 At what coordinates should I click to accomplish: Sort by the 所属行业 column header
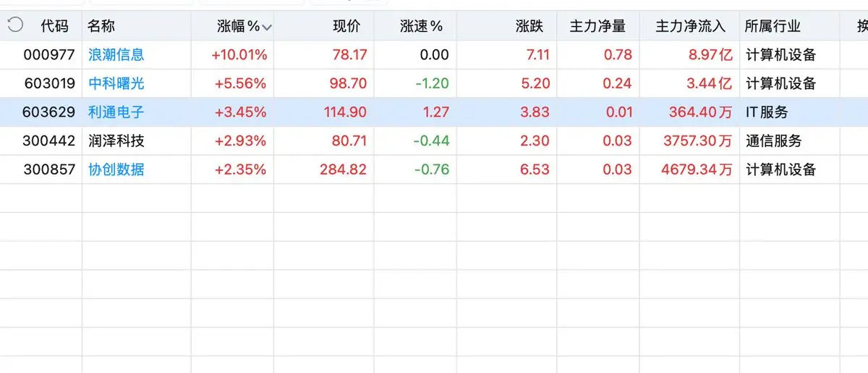pyautogui.click(x=773, y=26)
